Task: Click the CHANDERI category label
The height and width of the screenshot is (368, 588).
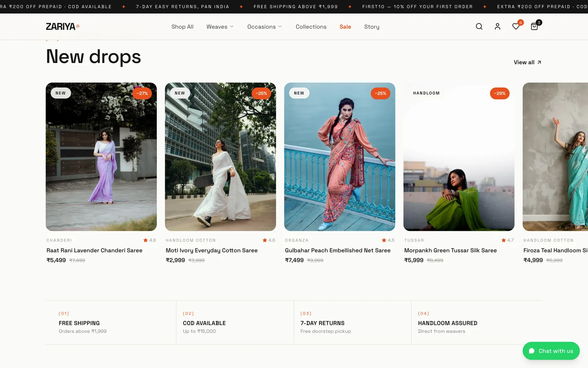Action: 59,240
